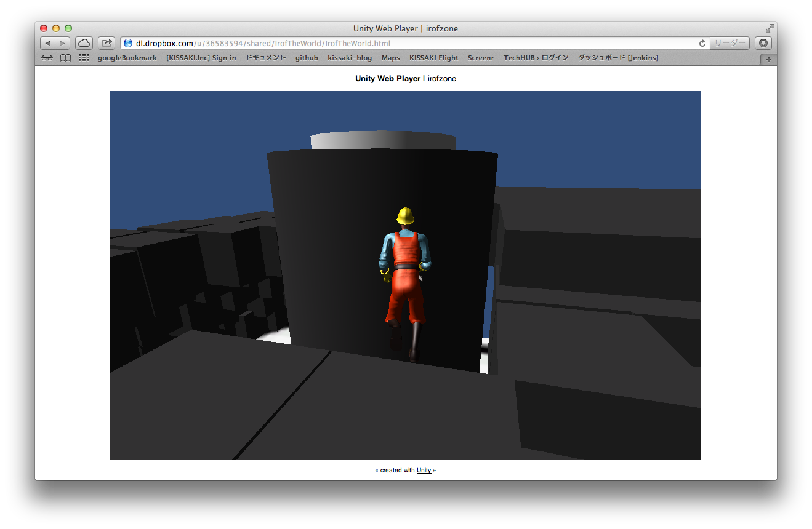The width and height of the screenshot is (812, 529).
Task: Go back with the Safari back arrow
Action: (x=48, y=43)
